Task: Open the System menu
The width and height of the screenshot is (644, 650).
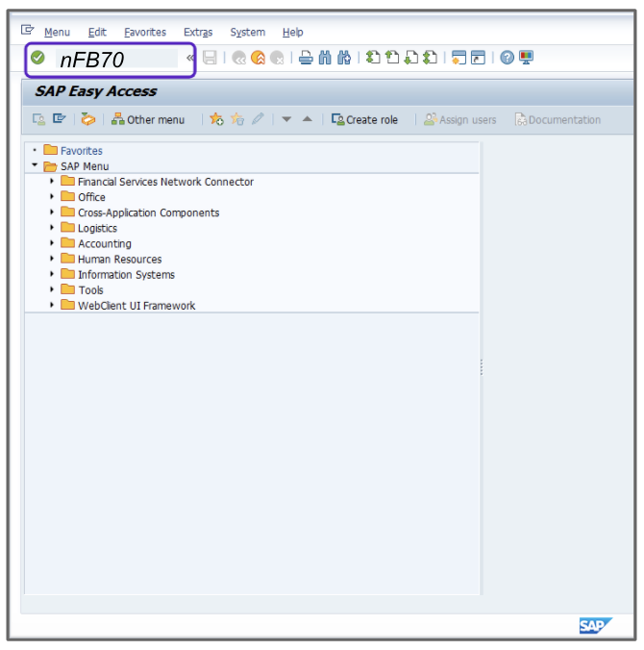Action: pyautogui.click(x=247, y=32)
